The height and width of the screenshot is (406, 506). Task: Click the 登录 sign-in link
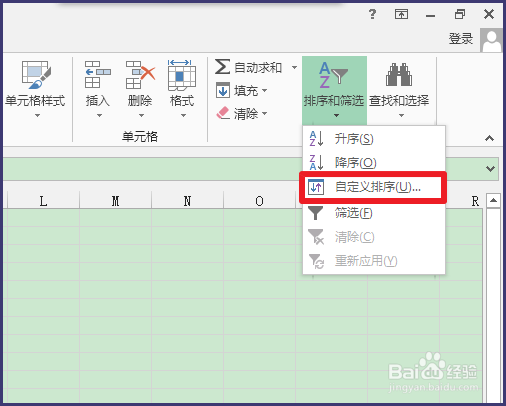pos(461,39)
